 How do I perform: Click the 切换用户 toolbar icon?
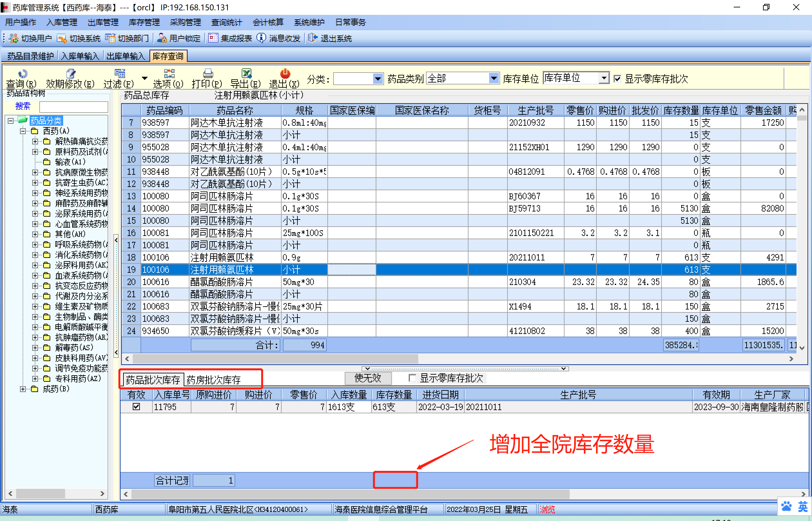point(14,38)
